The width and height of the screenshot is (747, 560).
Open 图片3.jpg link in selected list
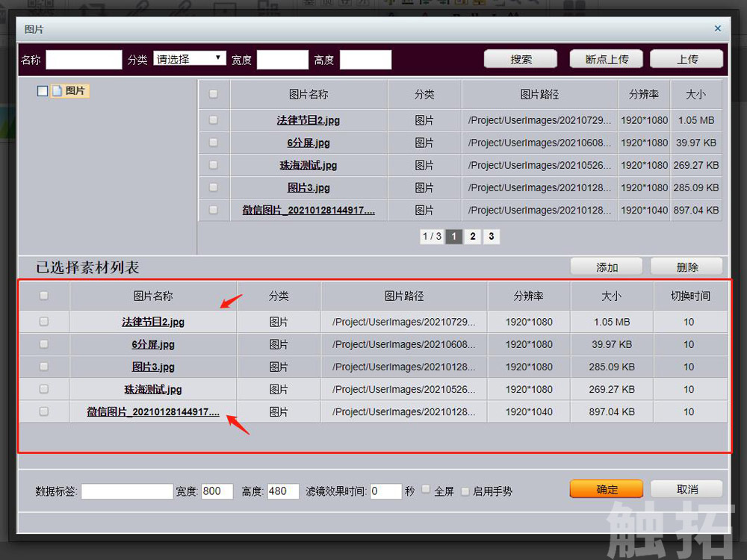click(153, 367)
